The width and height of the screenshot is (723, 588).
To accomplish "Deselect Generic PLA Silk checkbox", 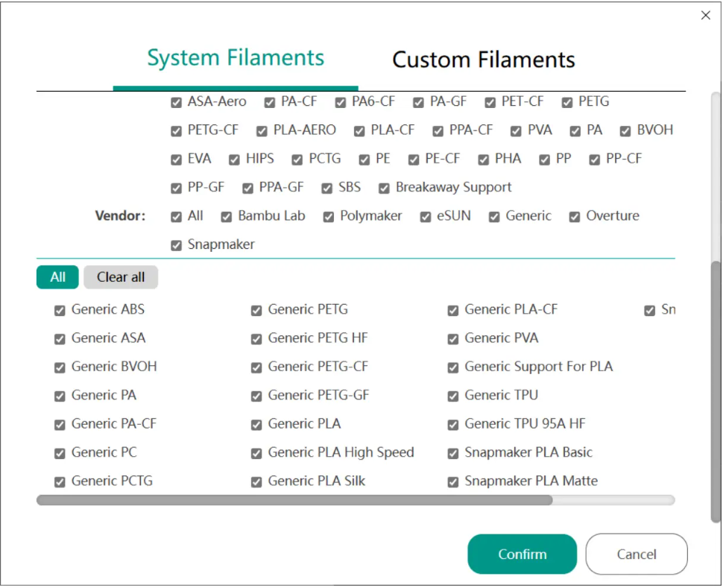I will click(x=256, y=482).
